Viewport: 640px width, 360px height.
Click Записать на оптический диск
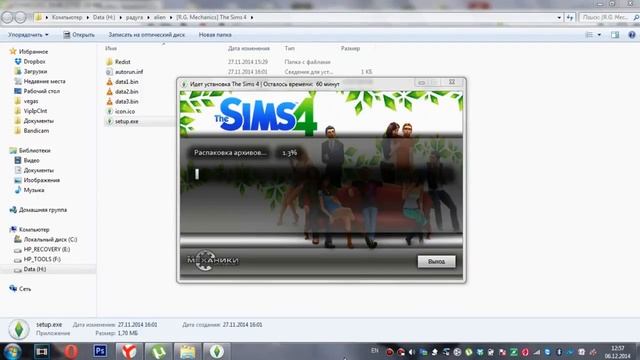coord(147,35)
